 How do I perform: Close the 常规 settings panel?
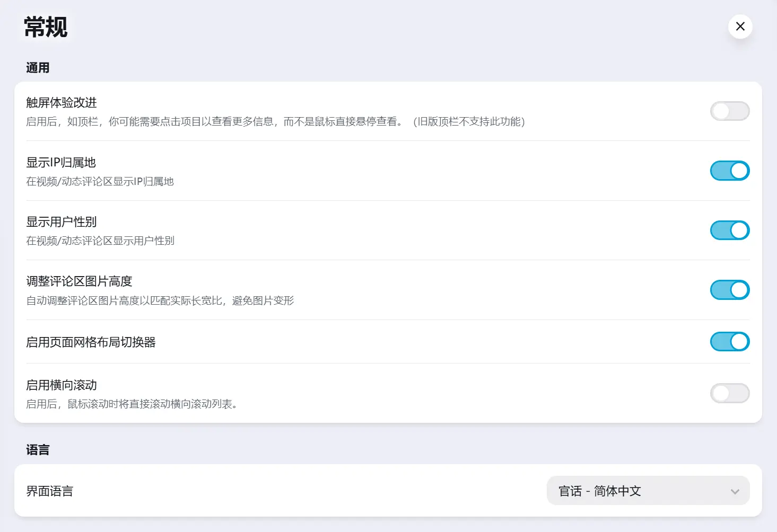740,26
